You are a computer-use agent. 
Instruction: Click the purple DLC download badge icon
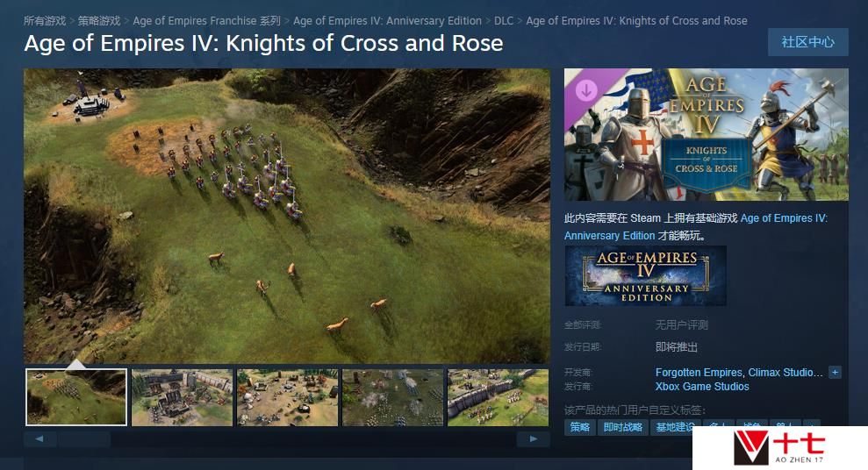(x=586, y=89)
